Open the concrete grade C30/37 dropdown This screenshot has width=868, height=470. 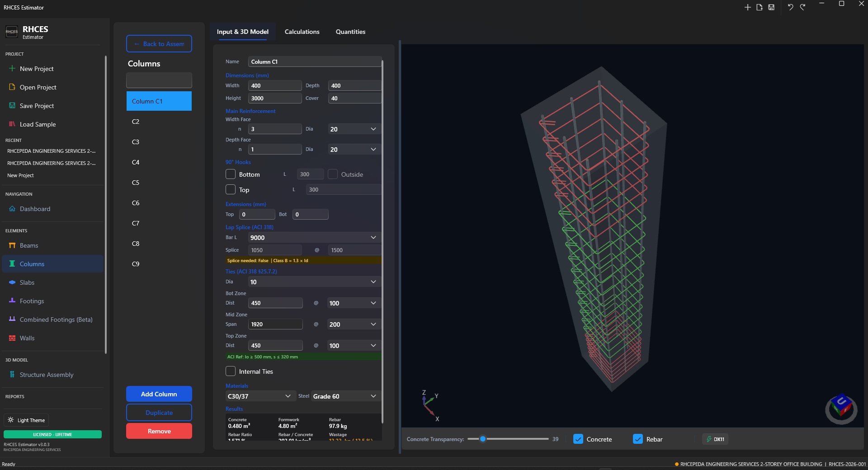pos(260,396)
